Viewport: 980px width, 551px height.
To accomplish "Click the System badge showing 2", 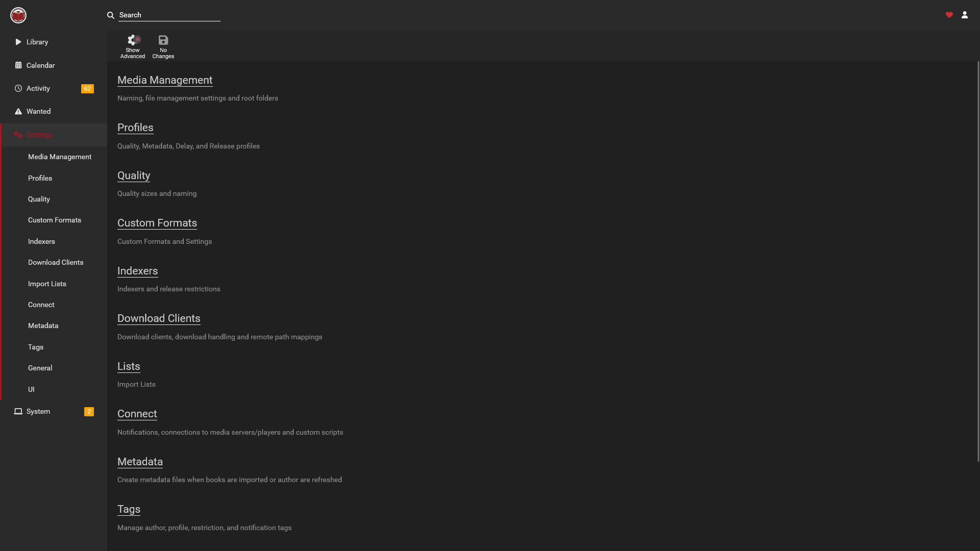I will [x=89, y=412].
